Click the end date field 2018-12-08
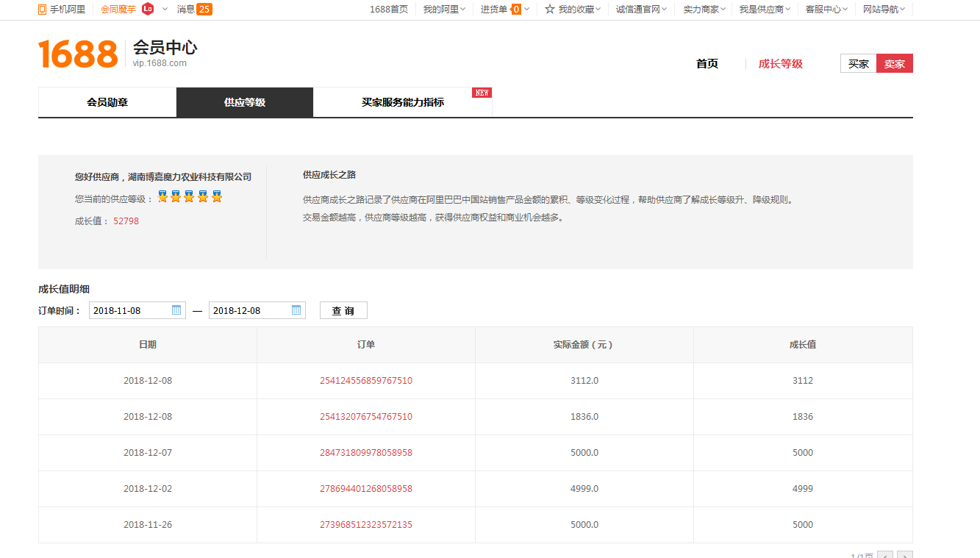The image size is (980, 558). tap(257, 310)
